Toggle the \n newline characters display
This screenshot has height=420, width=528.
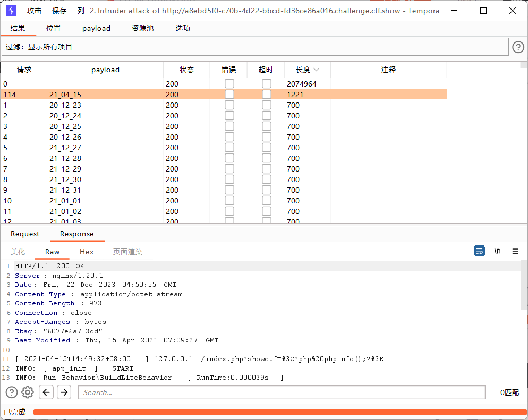497,251
